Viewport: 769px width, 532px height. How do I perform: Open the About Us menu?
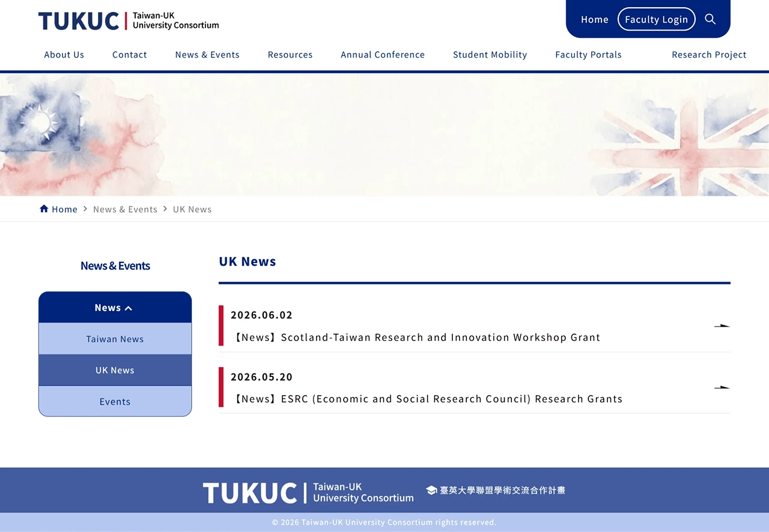(64, 55)
